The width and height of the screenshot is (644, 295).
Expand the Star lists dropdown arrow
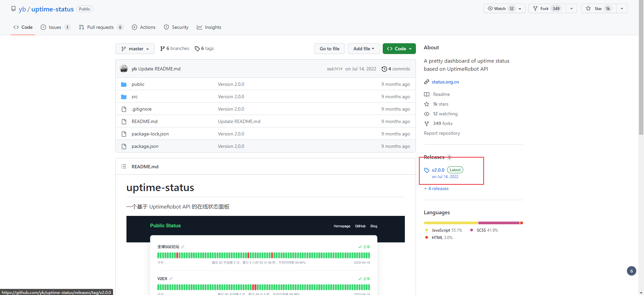[x=622, y=8]
